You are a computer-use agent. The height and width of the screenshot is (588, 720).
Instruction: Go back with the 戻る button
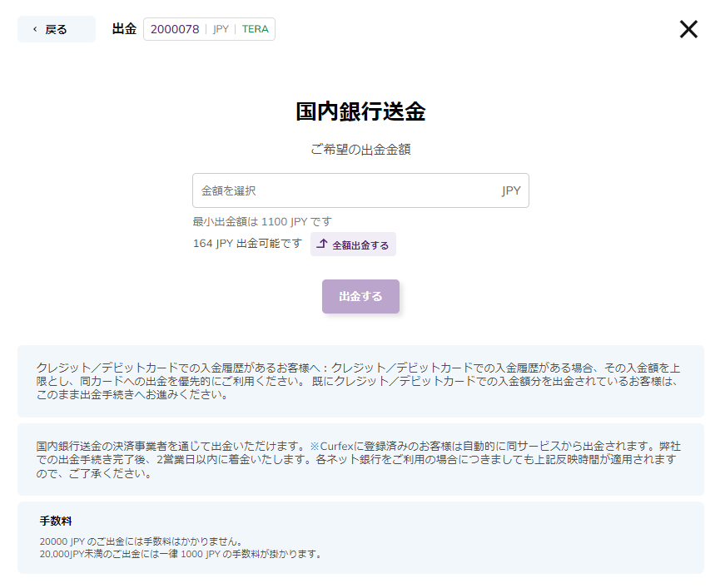pyautogui.click(x=57, y=29)
